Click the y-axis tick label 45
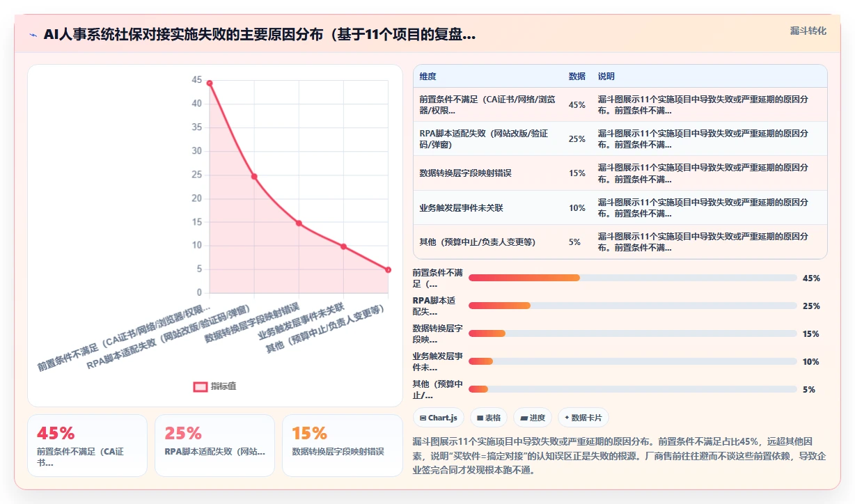The height and width of the screenshot is (504, 855). pos(196,80)
